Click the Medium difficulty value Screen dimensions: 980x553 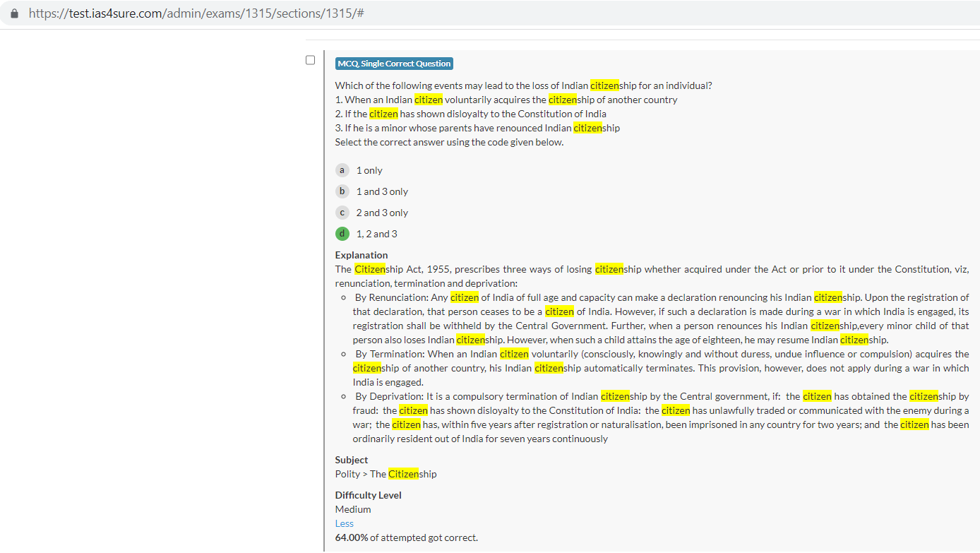353,509
